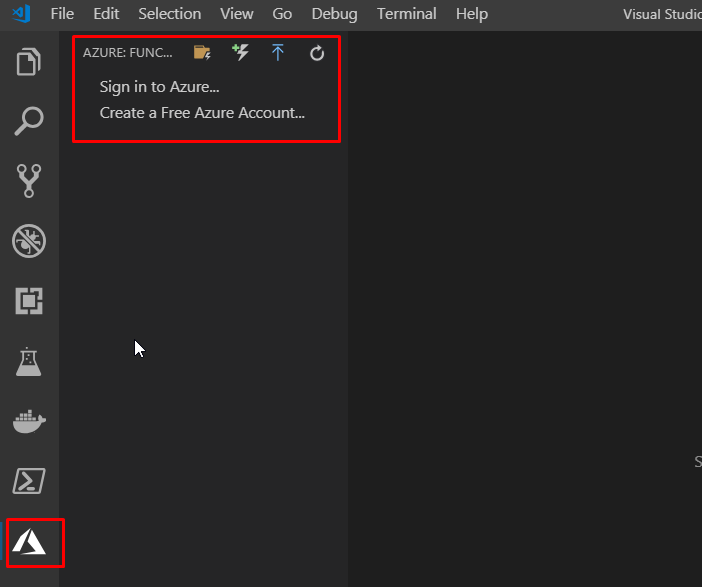Open the Source Control view icon
The width and height of the screenshot is (702, 587).
point(29,181)
